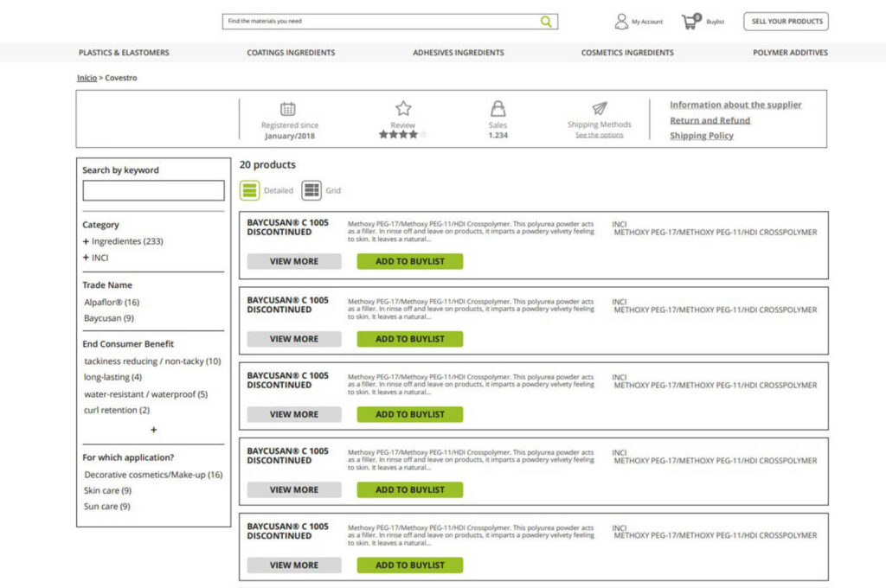
Task: Open Coatings Ingredients menu
Action: [x=291, y=53]
